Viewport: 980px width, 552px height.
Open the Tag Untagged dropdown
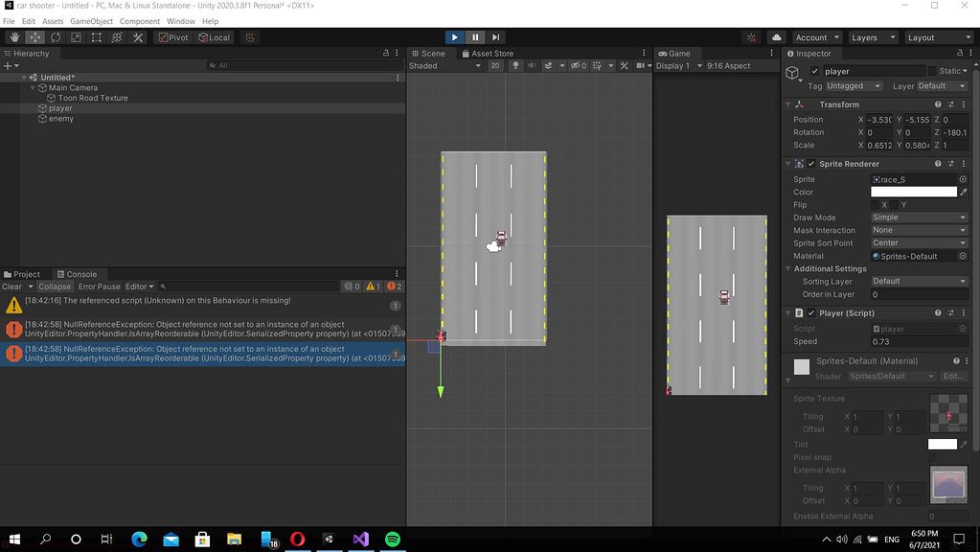(854, 86)
